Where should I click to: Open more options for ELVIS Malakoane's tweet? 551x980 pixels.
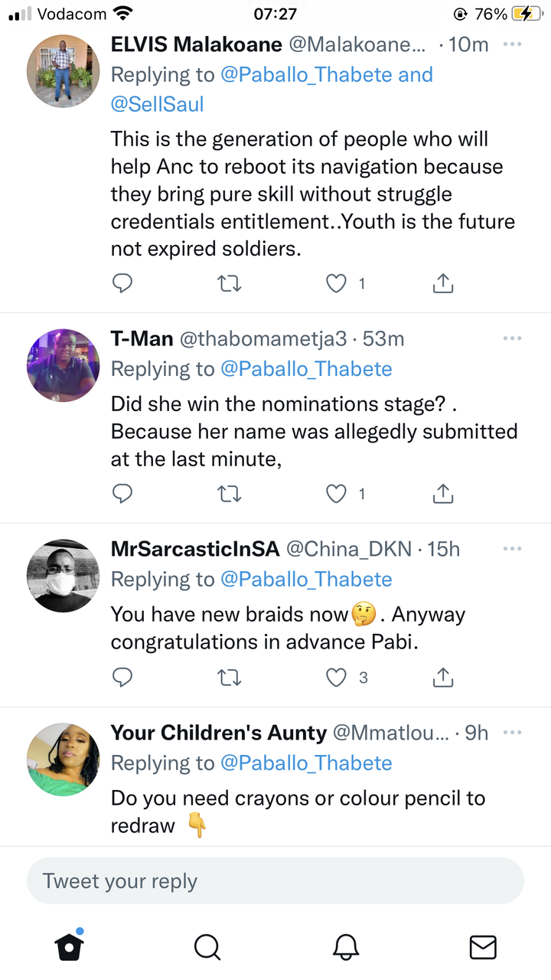coord(512,44)
